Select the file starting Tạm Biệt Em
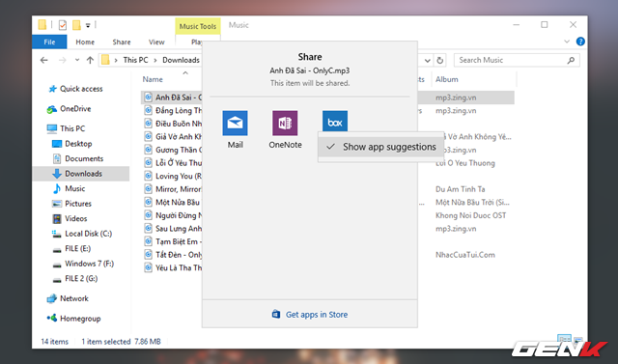The width and height of the screenshot is (618, 364). [x=173, y=241]
